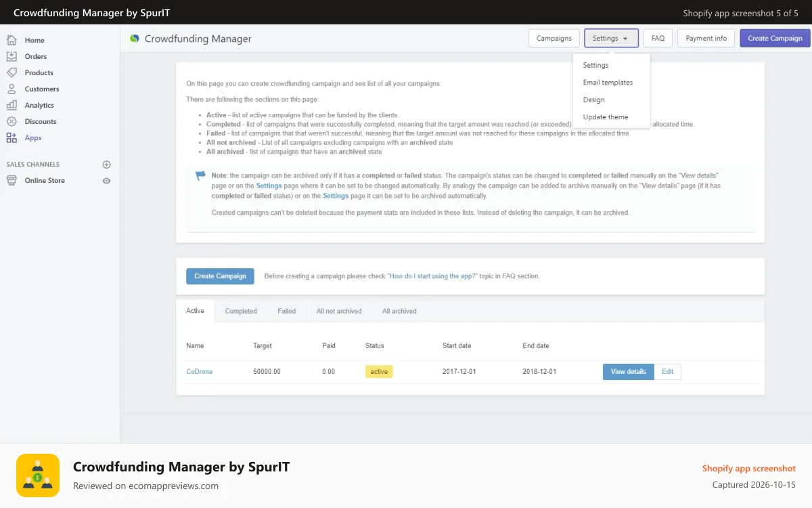Choose Update theme from the menu

[605, 117]
